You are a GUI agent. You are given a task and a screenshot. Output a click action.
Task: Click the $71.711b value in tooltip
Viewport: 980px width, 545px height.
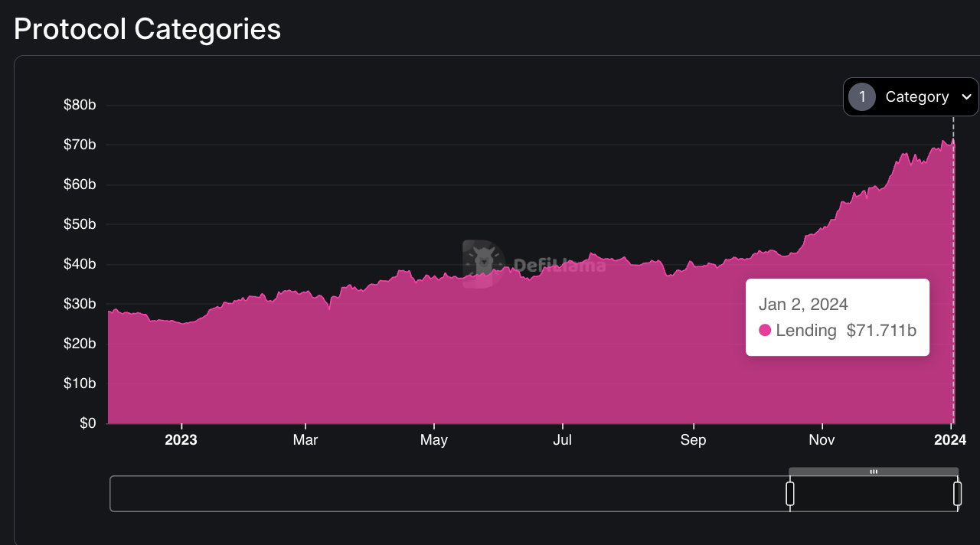(881, 331)
